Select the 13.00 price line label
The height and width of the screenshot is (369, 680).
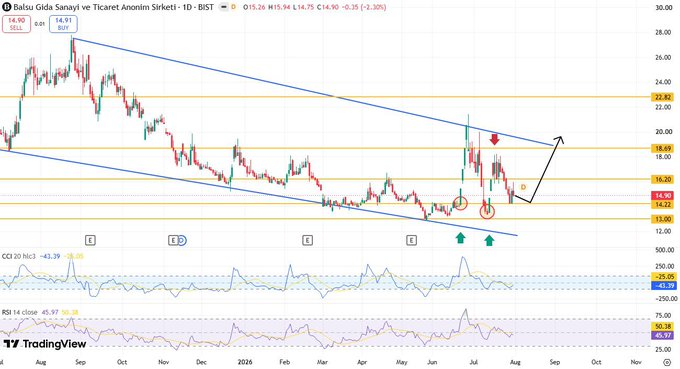663,219
